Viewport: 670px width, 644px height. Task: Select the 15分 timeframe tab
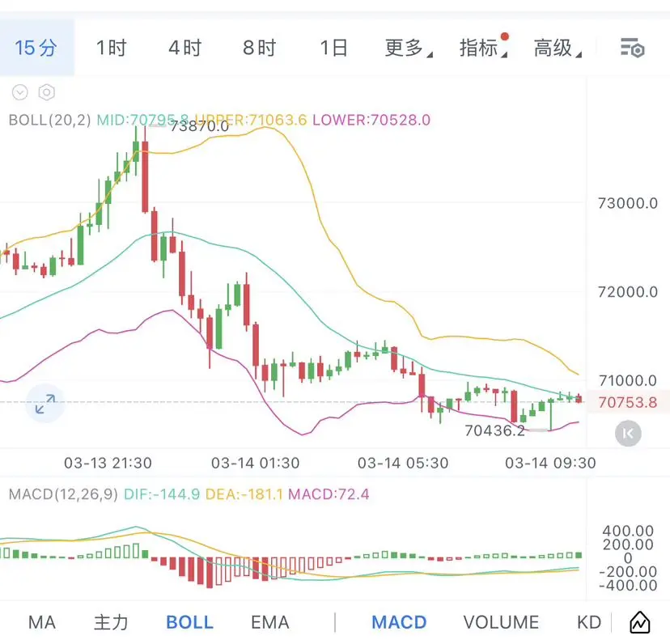pos(36,48)
